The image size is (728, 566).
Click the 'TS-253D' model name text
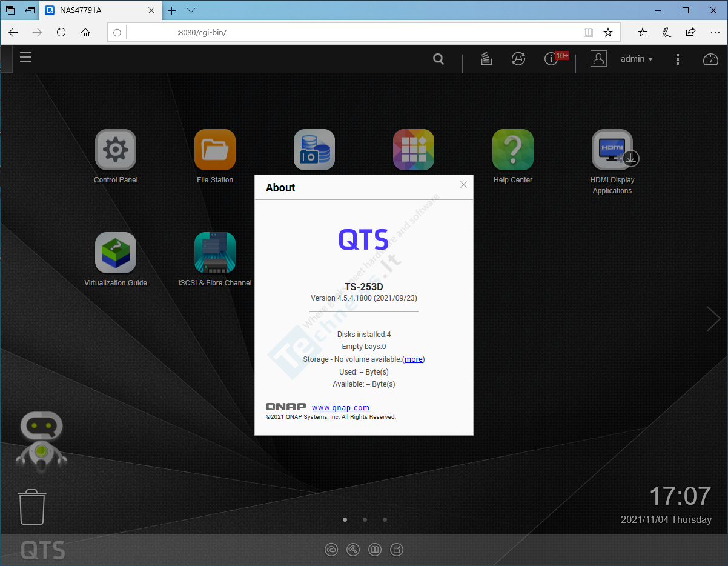coord(364,287)
